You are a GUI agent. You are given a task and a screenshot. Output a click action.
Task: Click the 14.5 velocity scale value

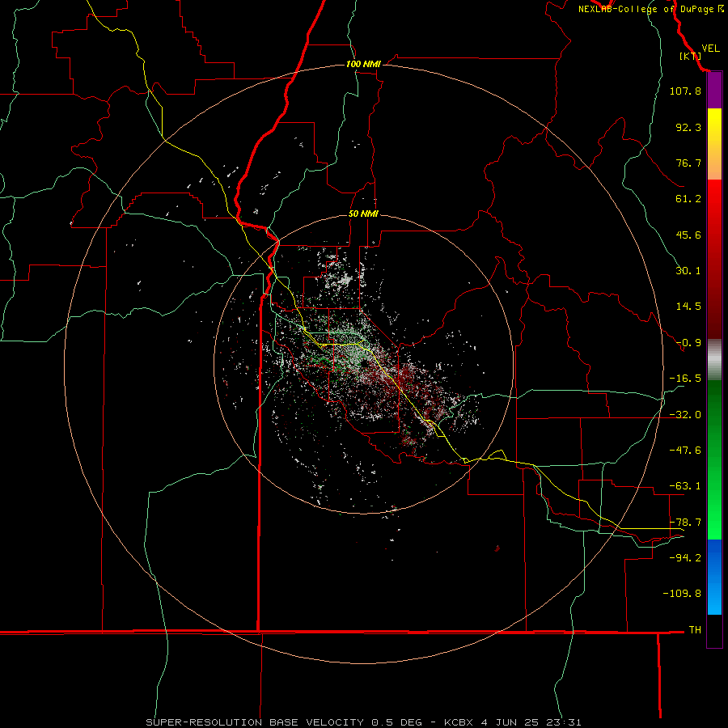coord(688,307)
